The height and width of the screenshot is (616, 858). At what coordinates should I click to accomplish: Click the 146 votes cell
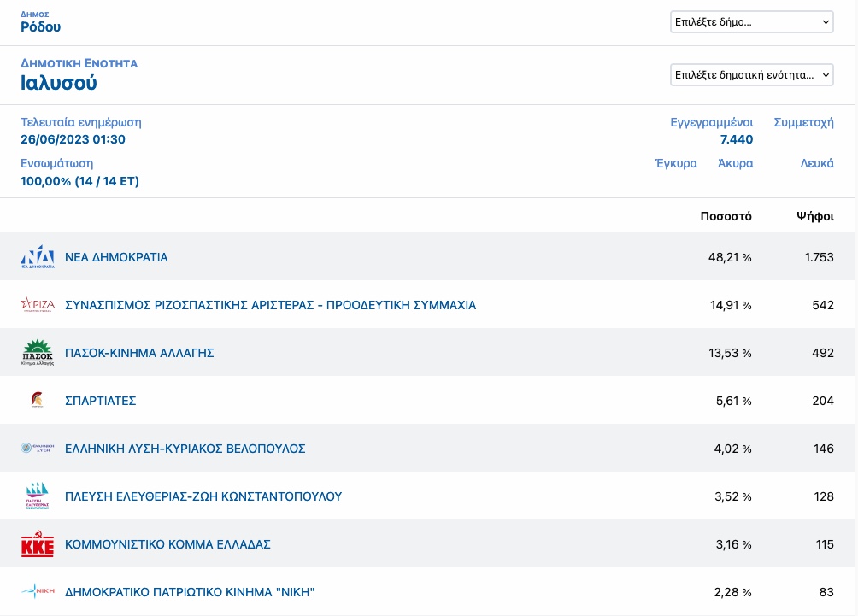(x=824, y=449)
